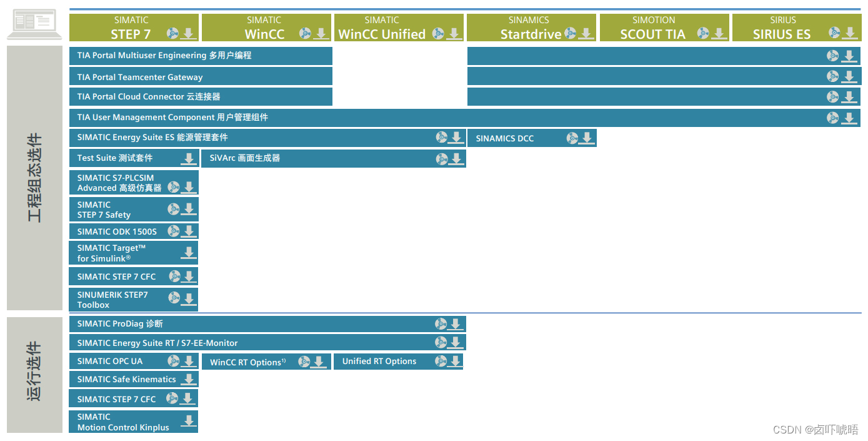Image resolution: width=868 pixels, height=441 pixels.
Task: Click disc icon for SINUMERIK STEP7 Toolbox
Action: [x=174, y=298]
